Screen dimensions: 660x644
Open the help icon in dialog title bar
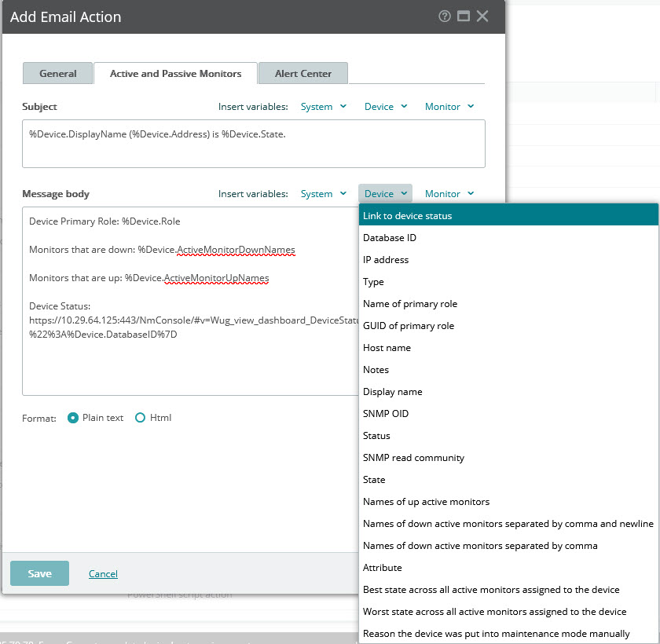445,16
